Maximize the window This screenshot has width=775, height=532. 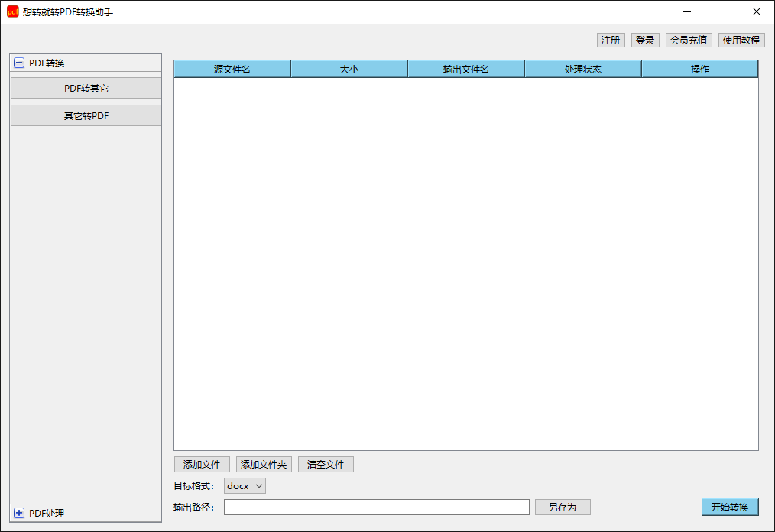(x=721, y=11)
